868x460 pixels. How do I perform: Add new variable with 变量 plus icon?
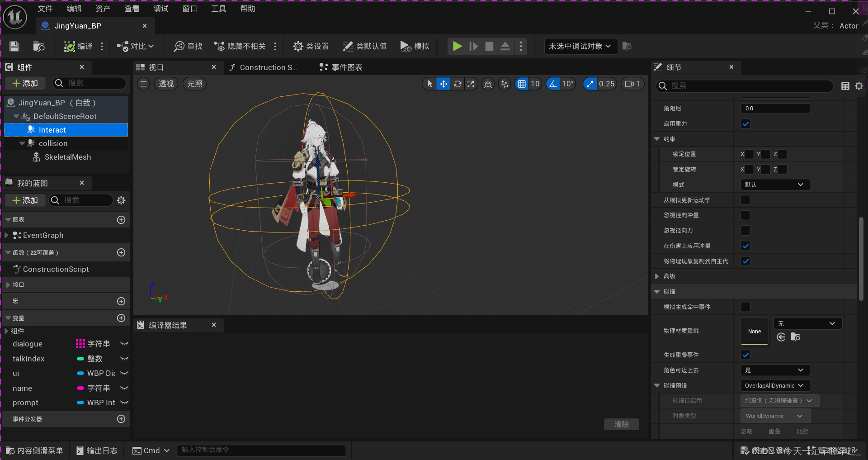click(121, 318)
